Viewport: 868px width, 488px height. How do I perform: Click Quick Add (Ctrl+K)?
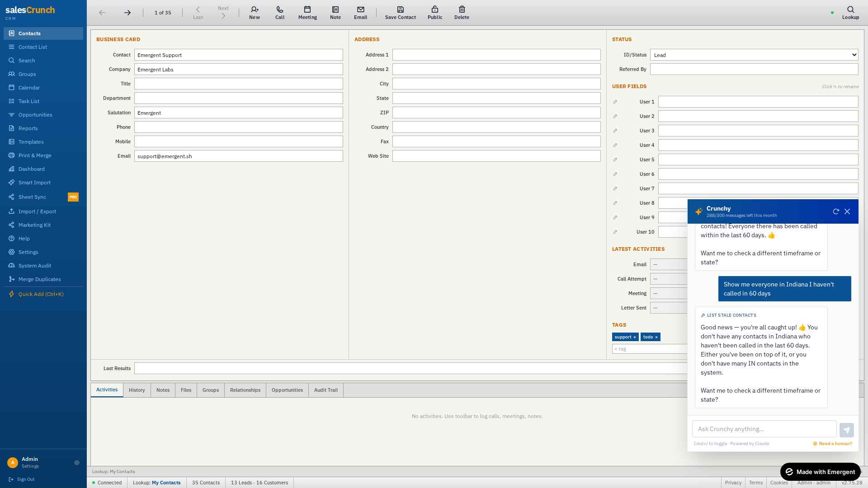coord(43,294)
